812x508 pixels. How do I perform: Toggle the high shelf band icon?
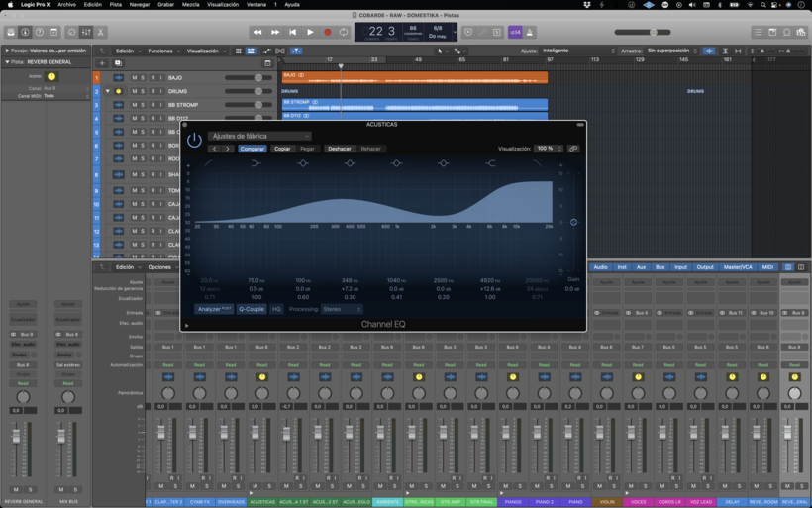(490, 163)
